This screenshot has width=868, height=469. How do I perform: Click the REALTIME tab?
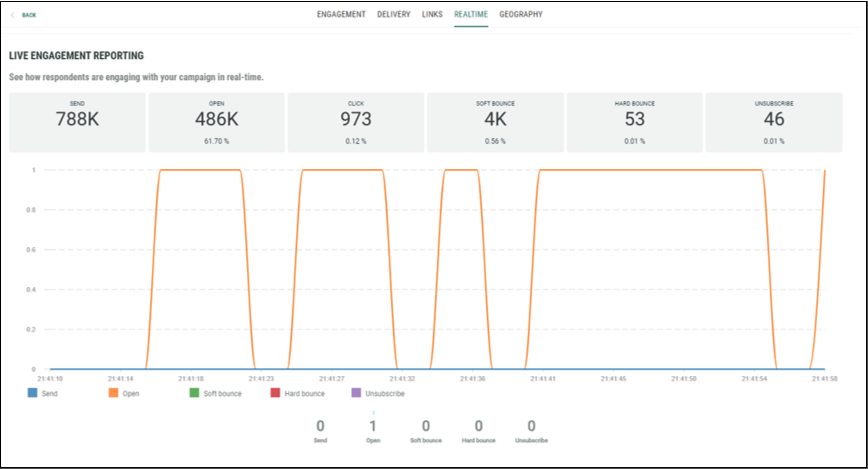[471, 14]
